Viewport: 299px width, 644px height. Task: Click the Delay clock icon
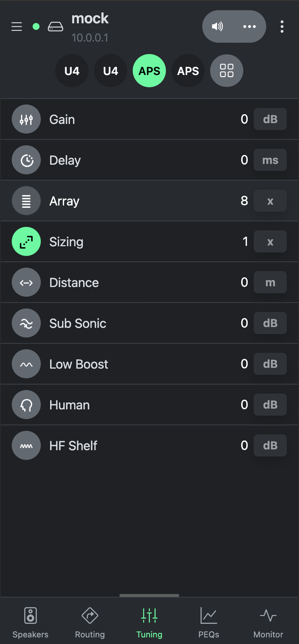tap(26, 160)
